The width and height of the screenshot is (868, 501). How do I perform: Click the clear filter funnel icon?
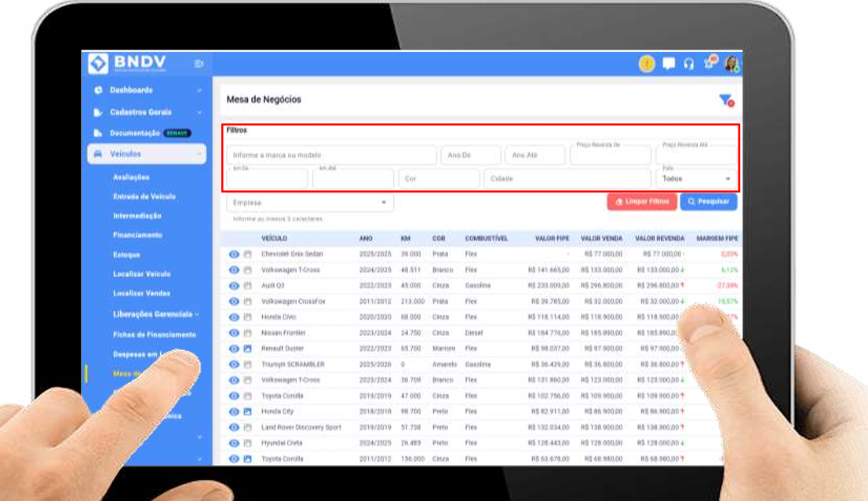pos(726,101)
